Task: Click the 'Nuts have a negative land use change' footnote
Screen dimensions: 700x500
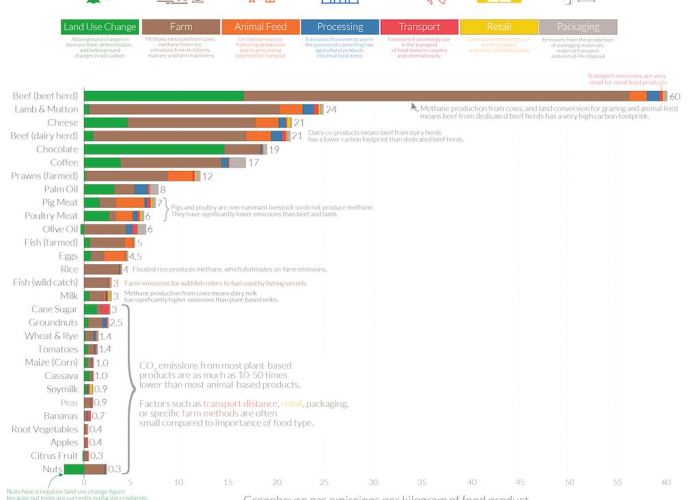Action: tap(77, 494)
